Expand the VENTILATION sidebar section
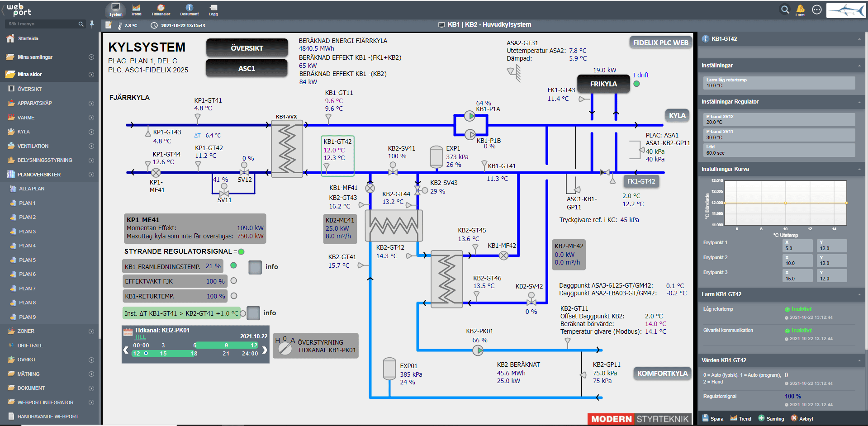868x426 pixels. pyautogui.click(x=91, y=146)
